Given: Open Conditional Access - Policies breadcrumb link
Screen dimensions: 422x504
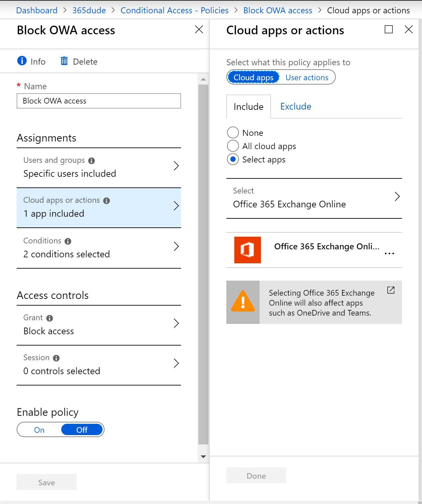Looking at the screenshot, I should pyautogui.click(x=174, y=10).
